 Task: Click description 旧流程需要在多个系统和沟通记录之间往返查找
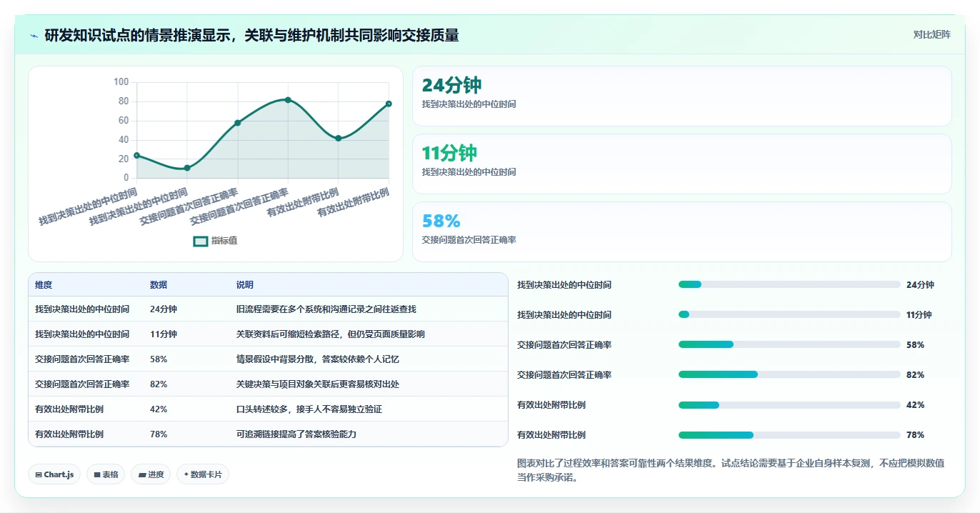pos(326,309)
